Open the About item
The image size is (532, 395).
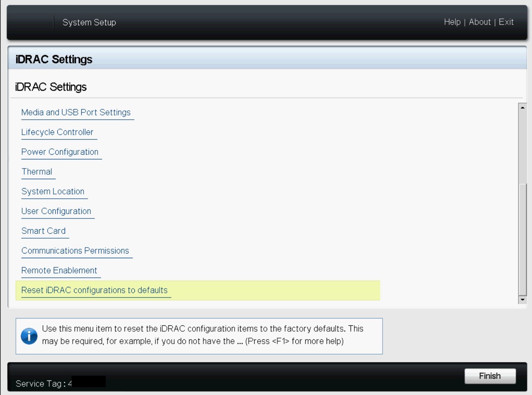(x=479, y=22)
